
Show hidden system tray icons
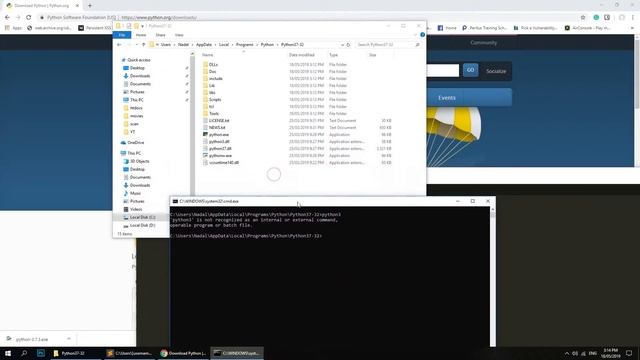pyautogui.click(x=567, y=353)
